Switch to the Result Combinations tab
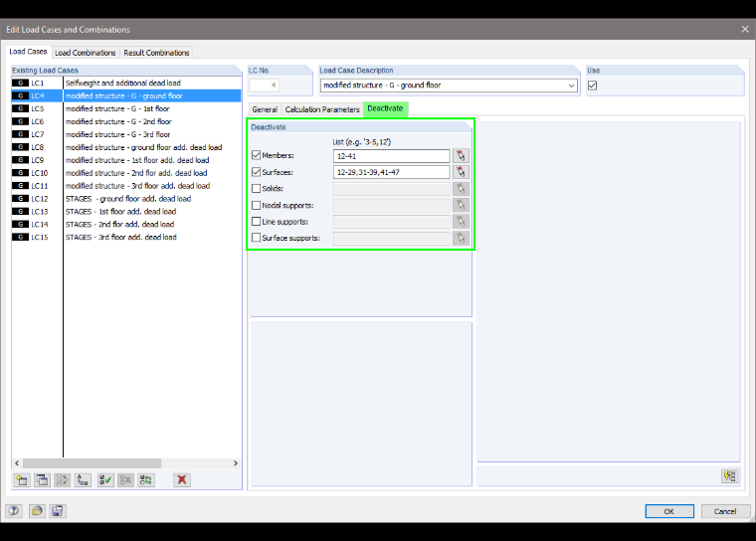Screen dimensions: 756x541 [156, 53]
